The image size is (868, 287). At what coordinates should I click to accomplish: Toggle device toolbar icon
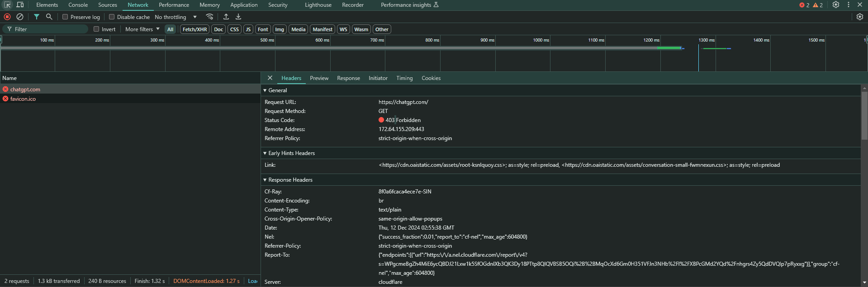(x=20, y=5)
